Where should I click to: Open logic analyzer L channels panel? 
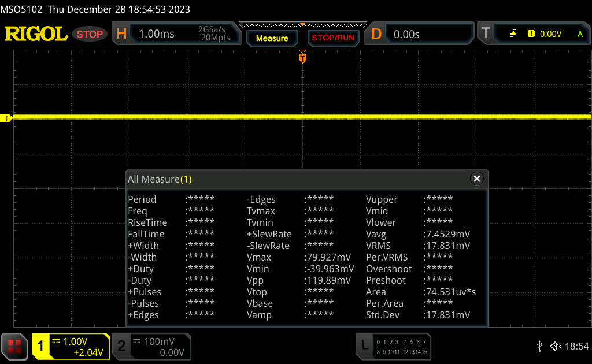[393, 346]
